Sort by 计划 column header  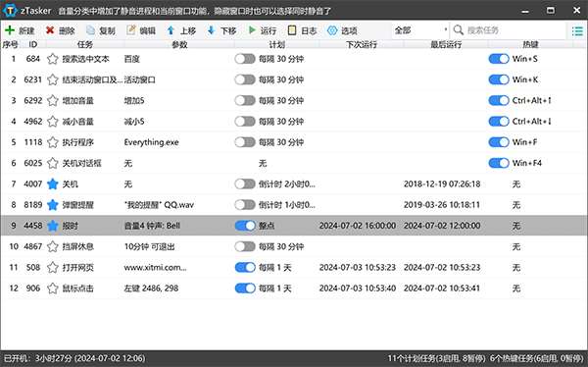tap(276, 44)
